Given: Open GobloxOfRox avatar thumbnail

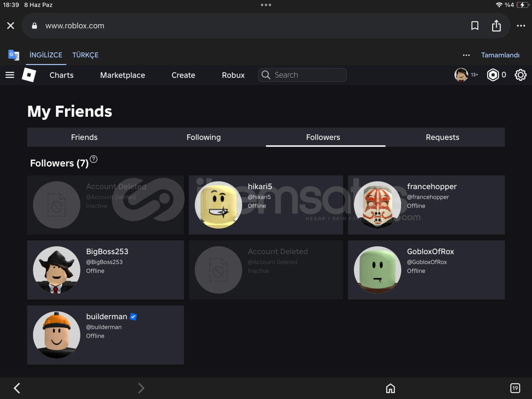Looking at the screenshot, I should point(378,270).
